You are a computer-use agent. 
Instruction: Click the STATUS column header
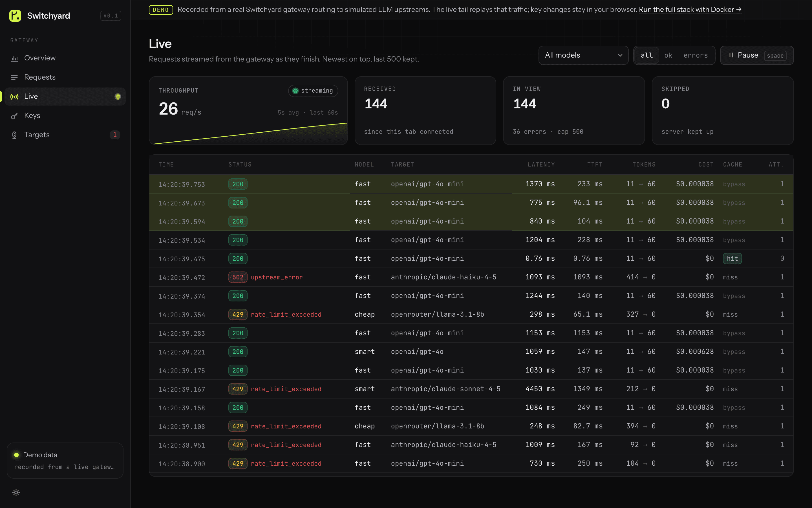240,165
